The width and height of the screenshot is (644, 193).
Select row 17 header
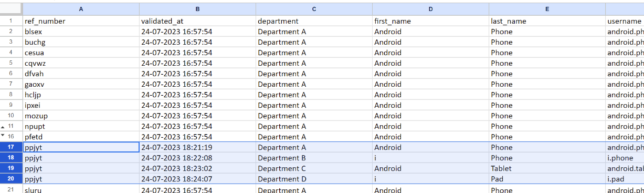click(x=11, y=147)
